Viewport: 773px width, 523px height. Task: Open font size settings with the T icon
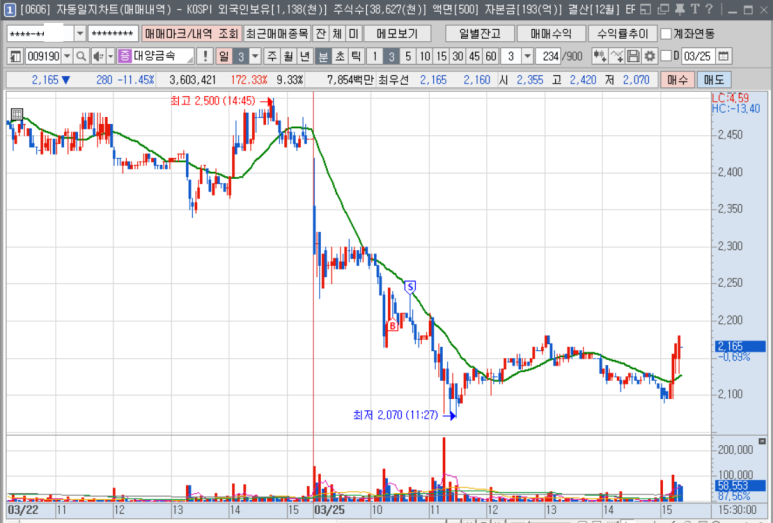[x=695, y=9]
